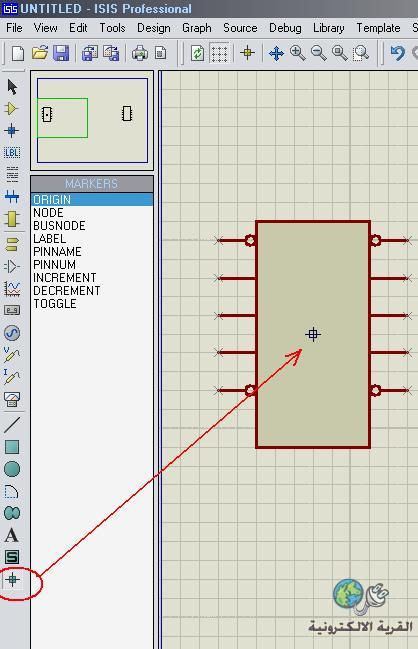This screenshot has width=418, height=649.
Task: Activate the Component mode tool
Action: tap(12, 109)
